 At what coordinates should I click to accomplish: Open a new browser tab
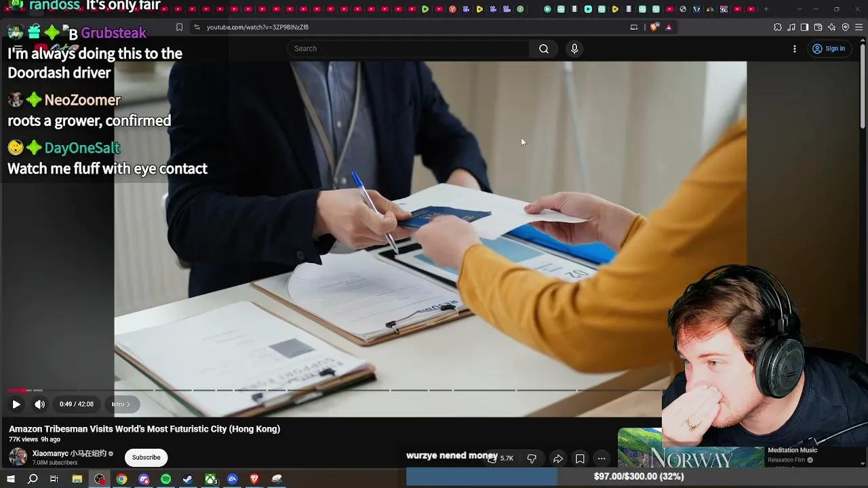(766, 9)
